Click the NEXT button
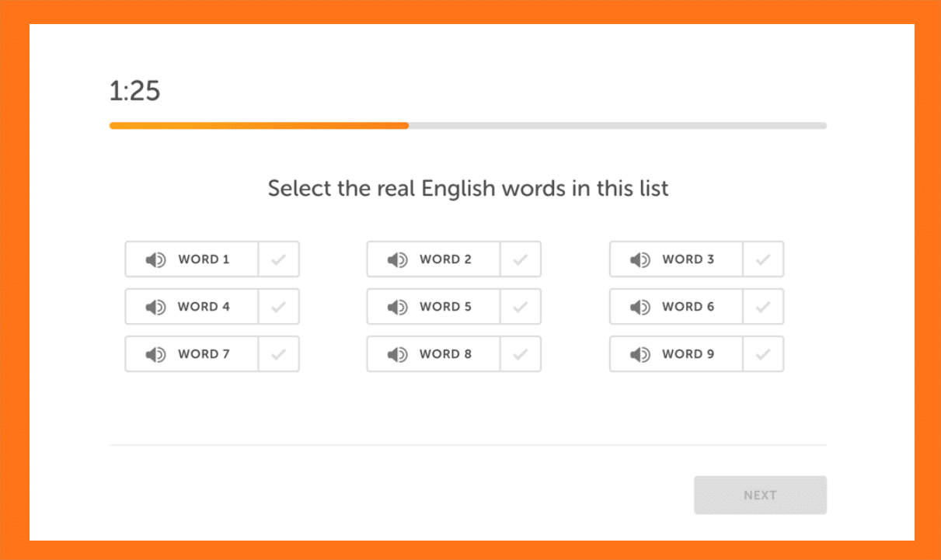The width and height of the screenshot is (941, 560). tap(760, 495)
